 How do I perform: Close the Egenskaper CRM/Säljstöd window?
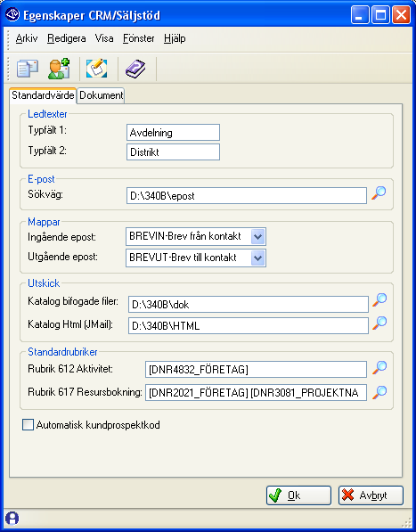point(401,15)
